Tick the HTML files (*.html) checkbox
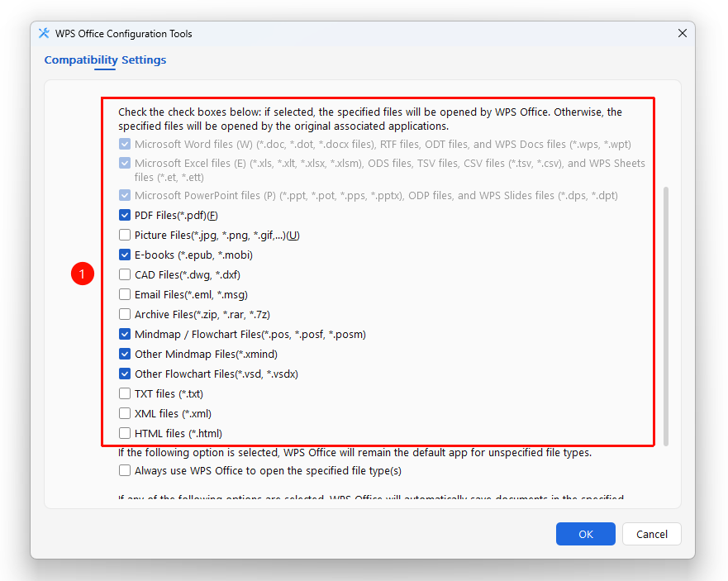The height and width of the screenshot is (581, 728). [x=125, y=433]
